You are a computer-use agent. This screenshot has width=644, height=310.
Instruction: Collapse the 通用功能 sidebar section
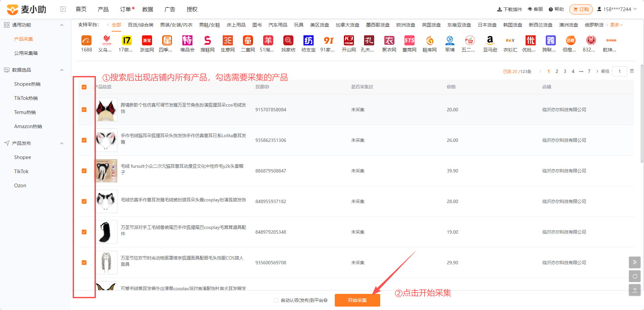coord(62,25)
